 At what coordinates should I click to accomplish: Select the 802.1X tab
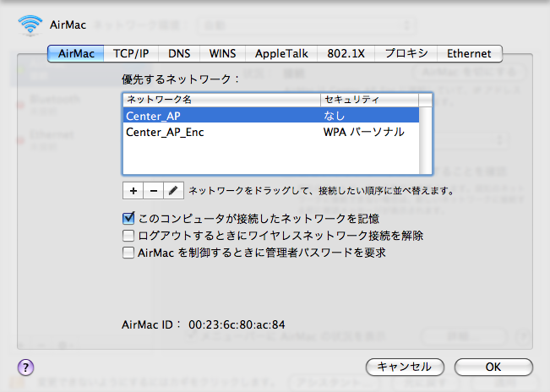click(x=346, y=53)
